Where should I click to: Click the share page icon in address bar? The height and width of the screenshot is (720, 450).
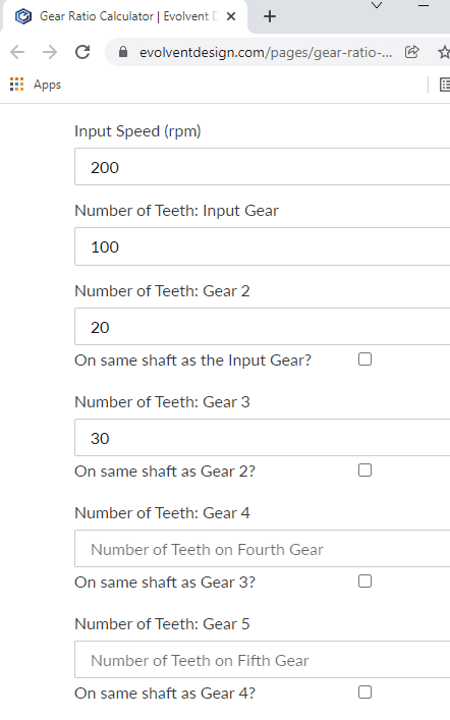pyautogui.click(x=412, y=52)
